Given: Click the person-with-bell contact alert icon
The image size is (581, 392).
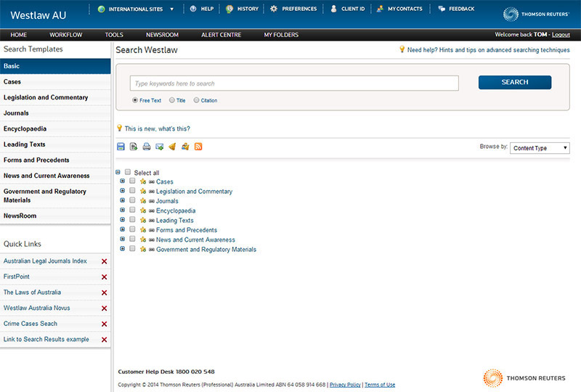Looking at the screenshot, I should tap(185, 147).
